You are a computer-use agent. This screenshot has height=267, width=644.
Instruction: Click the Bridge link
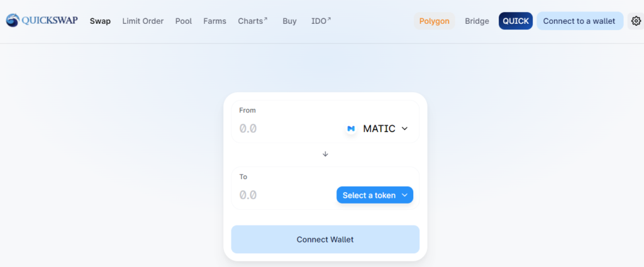click(x=477, y=21)
